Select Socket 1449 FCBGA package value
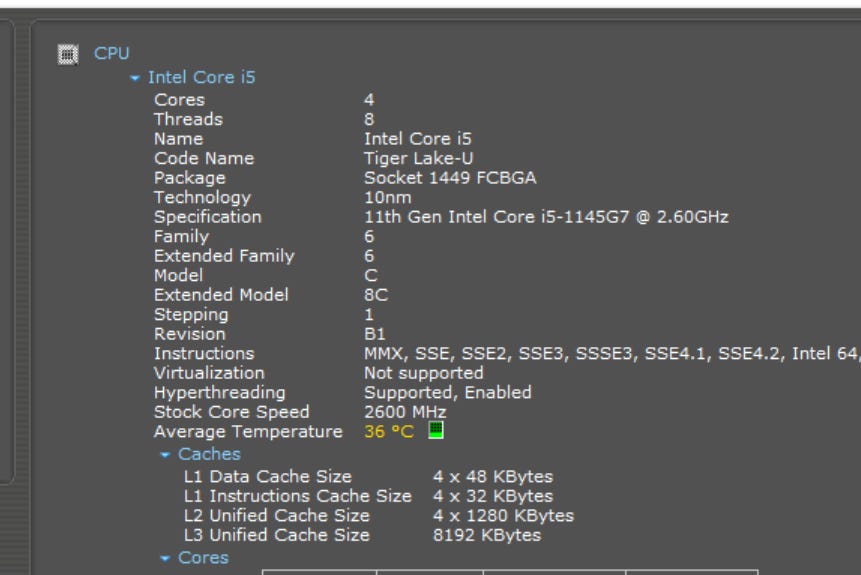Screen dimensions: 861x575 450,178
